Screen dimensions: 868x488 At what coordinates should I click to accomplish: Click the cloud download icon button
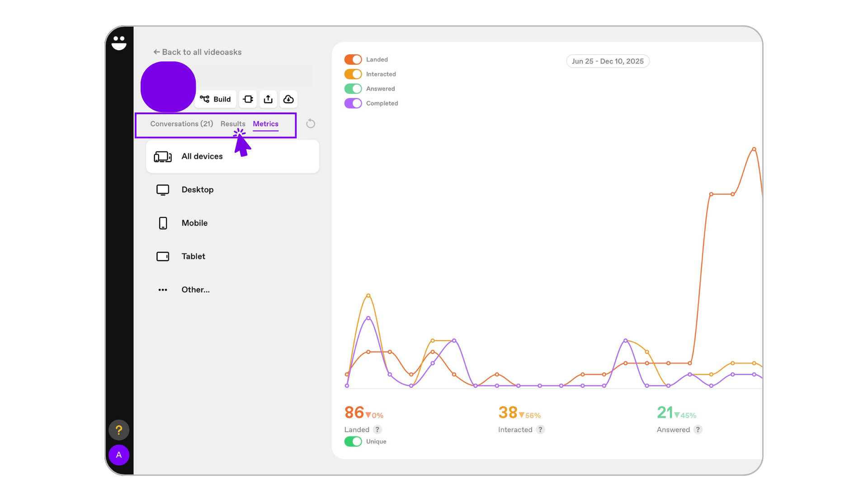click(288, 99)
